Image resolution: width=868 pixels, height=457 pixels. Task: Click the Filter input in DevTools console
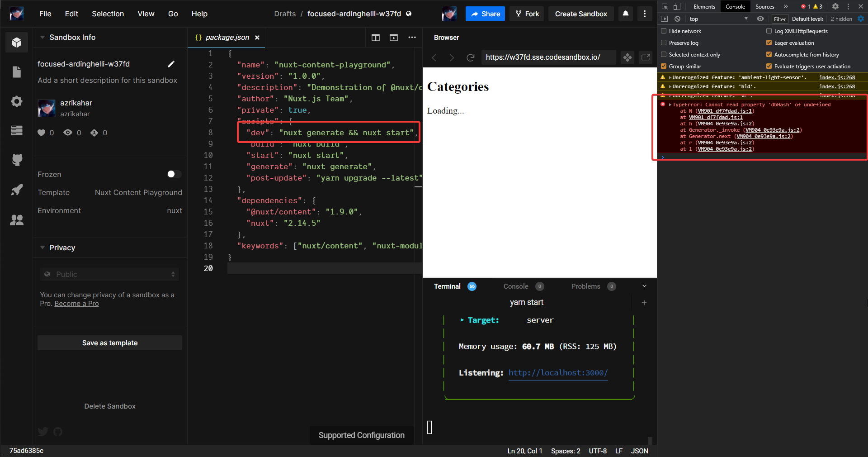tap(779, 19)
